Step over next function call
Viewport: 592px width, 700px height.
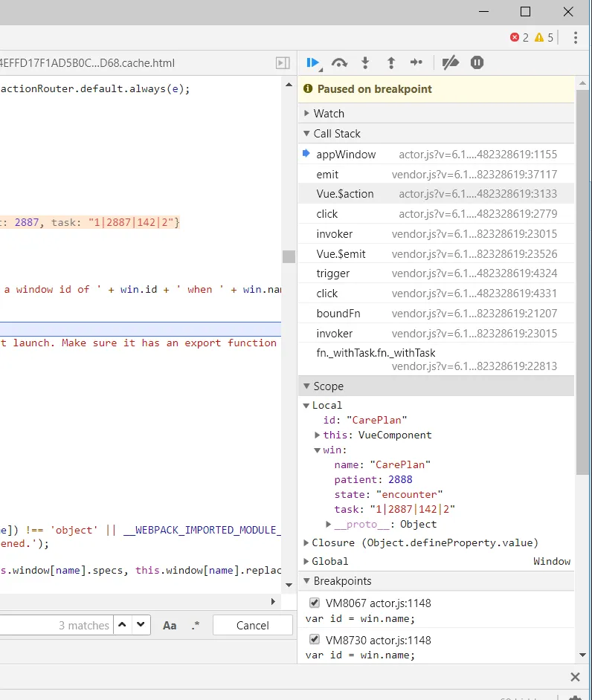tap(339, 63)
